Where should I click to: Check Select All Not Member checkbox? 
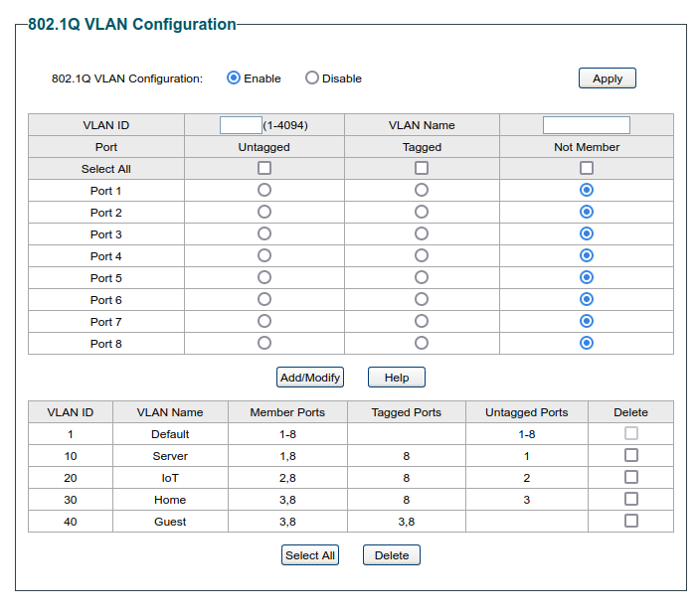[x=587, y=168]
